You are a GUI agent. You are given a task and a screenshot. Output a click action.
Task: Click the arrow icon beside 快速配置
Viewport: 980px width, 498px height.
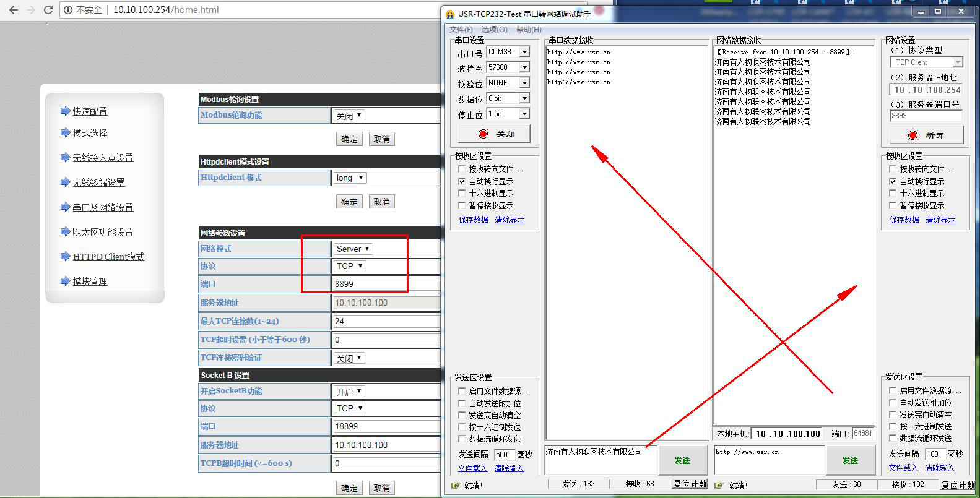(x=65, y=111)
